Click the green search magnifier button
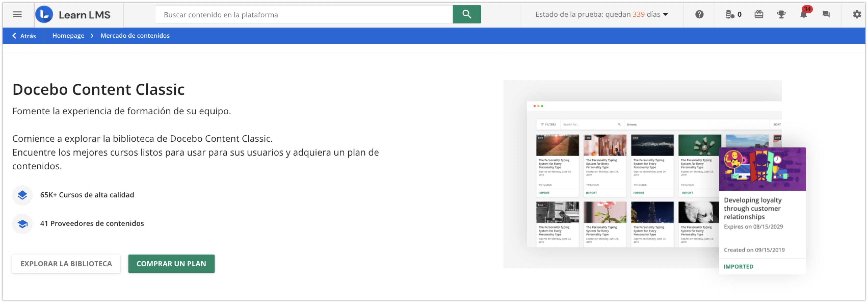 coord(466,15)
